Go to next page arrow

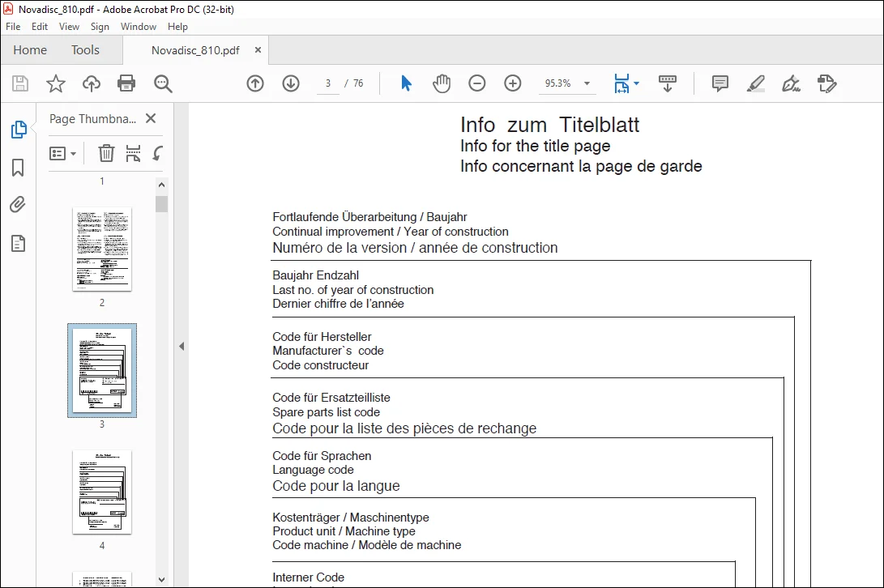pyautogui.click(x=291, y=83)
